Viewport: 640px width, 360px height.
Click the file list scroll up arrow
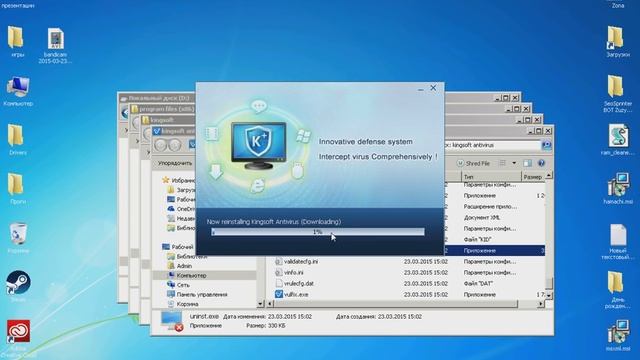(x=549, y=176)
